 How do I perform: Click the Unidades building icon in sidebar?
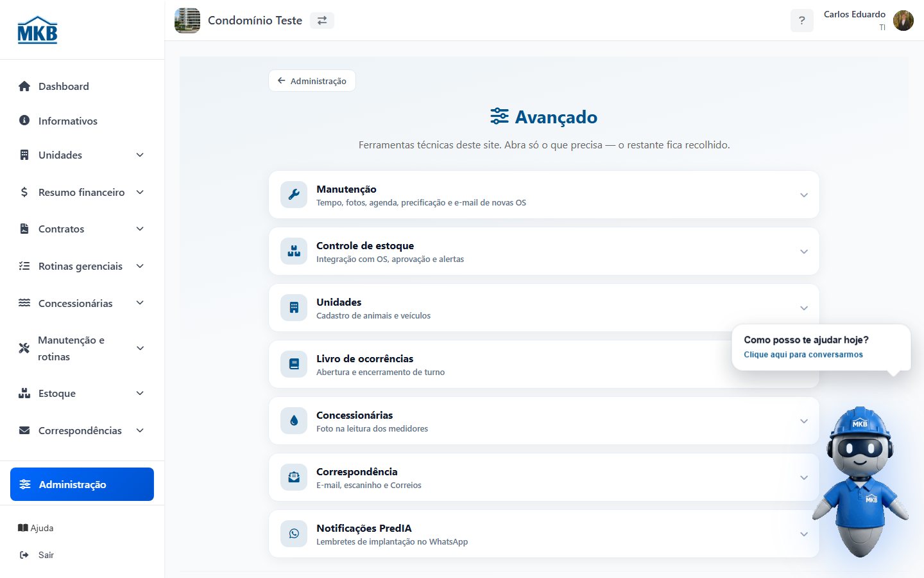(24, 155)
